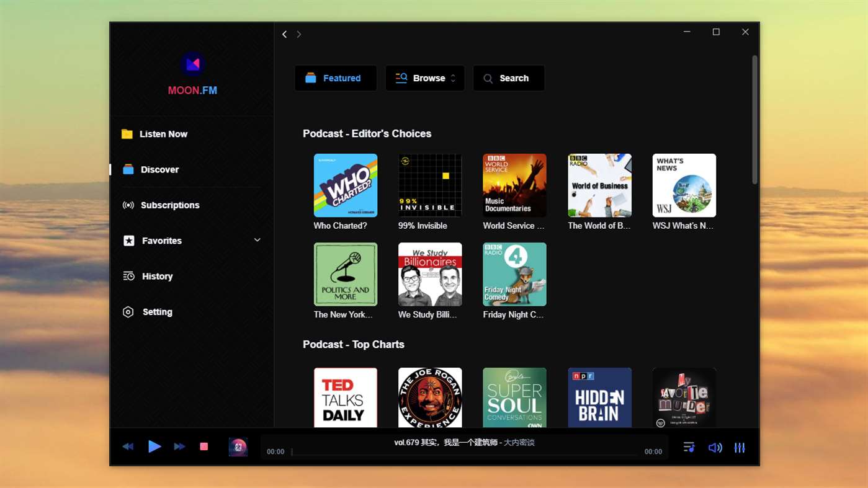This screenshot has width=868, height=488.
Task: Click the Listen Now folder icon
Action: point(127,134)
